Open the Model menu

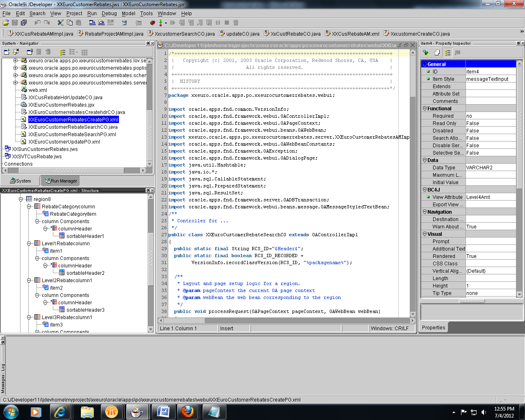pyautogui.click(x=128, y=13)
